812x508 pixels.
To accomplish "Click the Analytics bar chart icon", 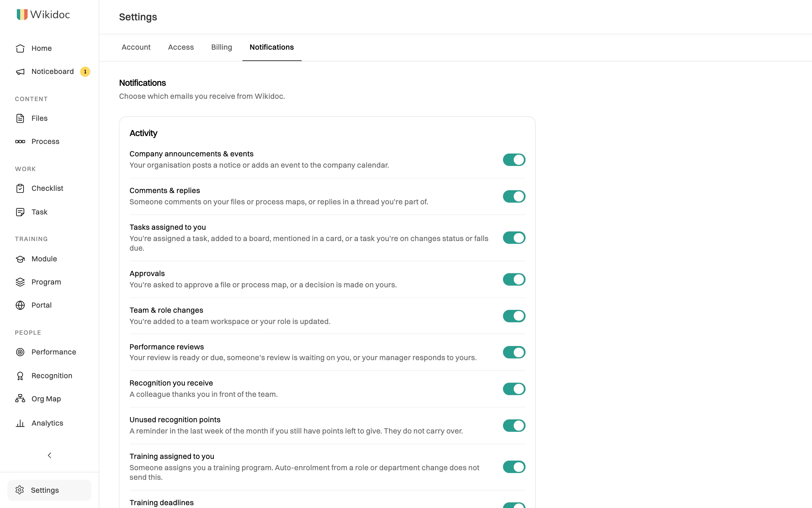I will pos(20,423).
